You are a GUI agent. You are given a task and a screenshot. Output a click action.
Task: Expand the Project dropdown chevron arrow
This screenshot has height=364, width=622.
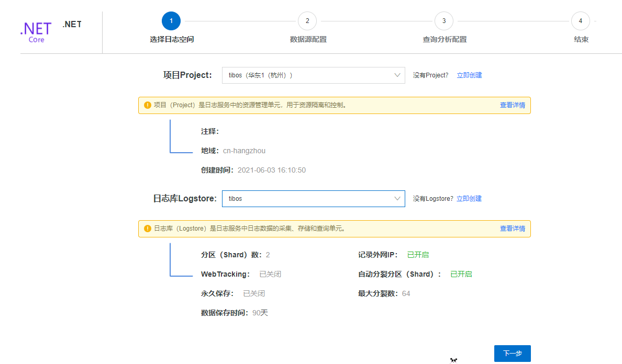click(x=397, y=75)
